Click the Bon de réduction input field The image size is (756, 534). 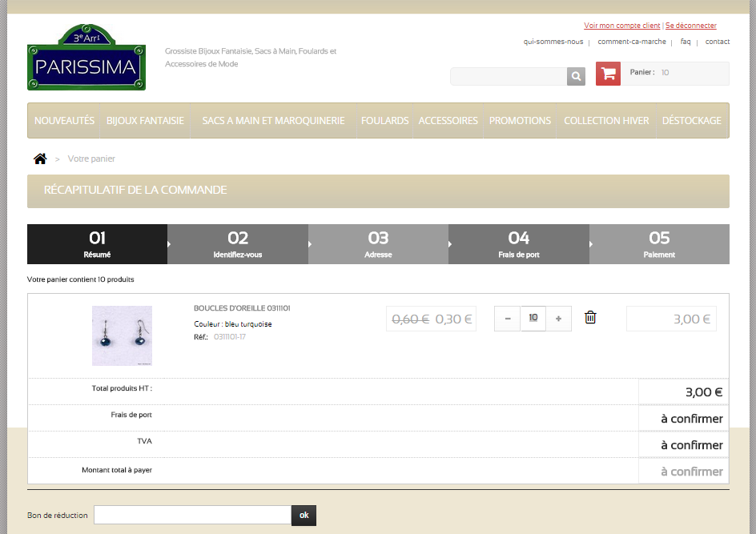click(x=192, y=516)
